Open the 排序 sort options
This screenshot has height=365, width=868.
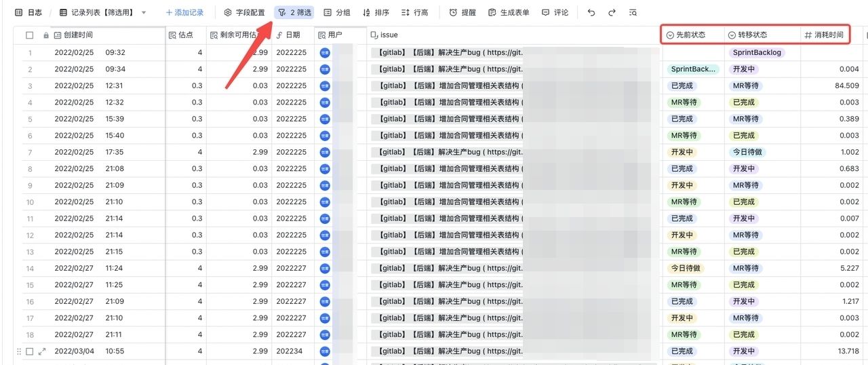(x=376, y=12)
